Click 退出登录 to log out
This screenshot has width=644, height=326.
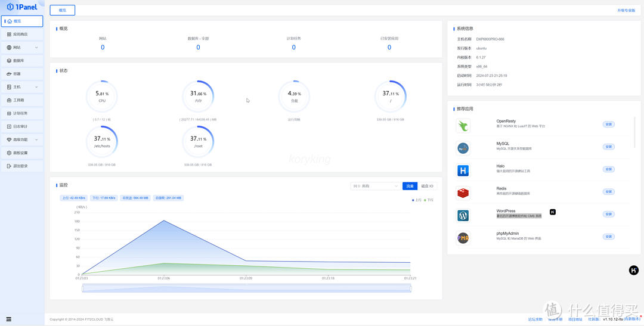[x=20, y=166]
